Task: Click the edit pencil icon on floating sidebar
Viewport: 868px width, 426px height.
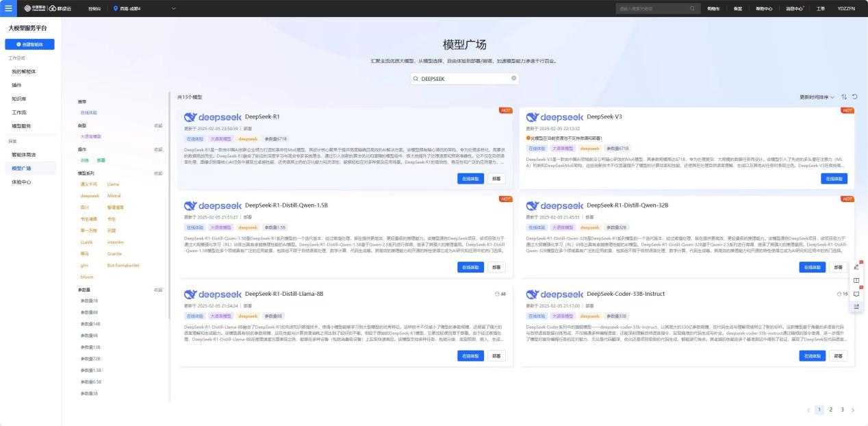Action: point(856,267)
